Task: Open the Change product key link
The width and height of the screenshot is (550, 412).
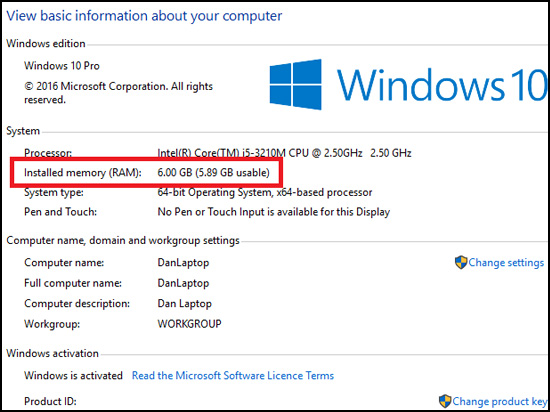Action: click(500, 401)
